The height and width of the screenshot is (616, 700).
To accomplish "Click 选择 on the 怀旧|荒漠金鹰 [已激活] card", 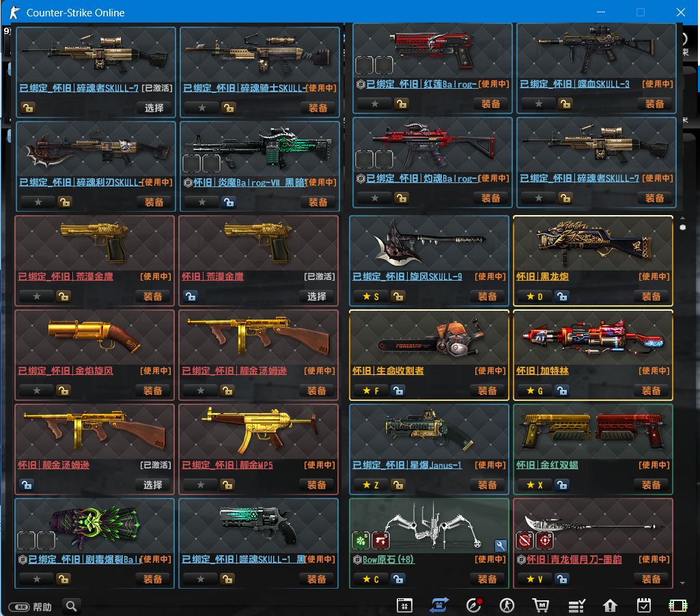I will (x=316, y=296).
